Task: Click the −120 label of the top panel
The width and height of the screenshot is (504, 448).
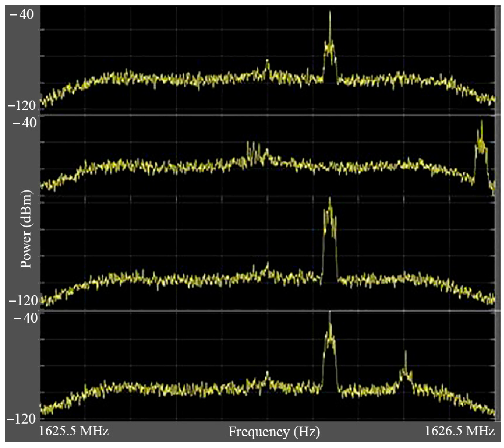Action: pyautogui.click(x=22, y=106)
